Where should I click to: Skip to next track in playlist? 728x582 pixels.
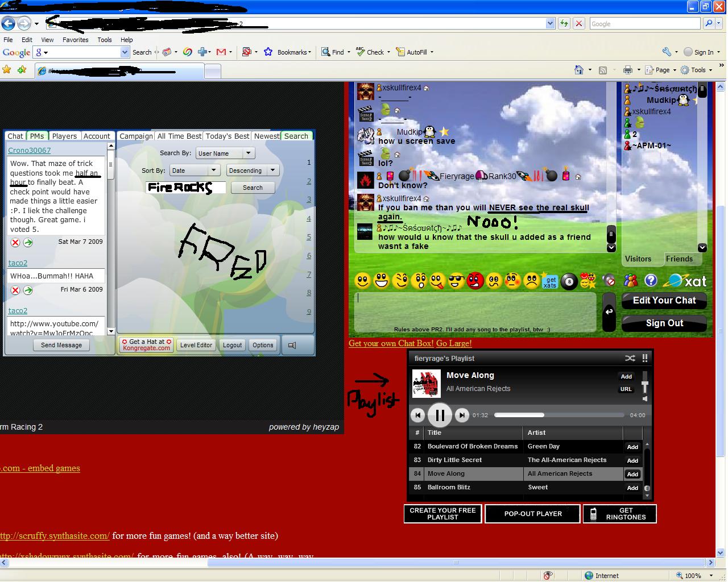462,415
